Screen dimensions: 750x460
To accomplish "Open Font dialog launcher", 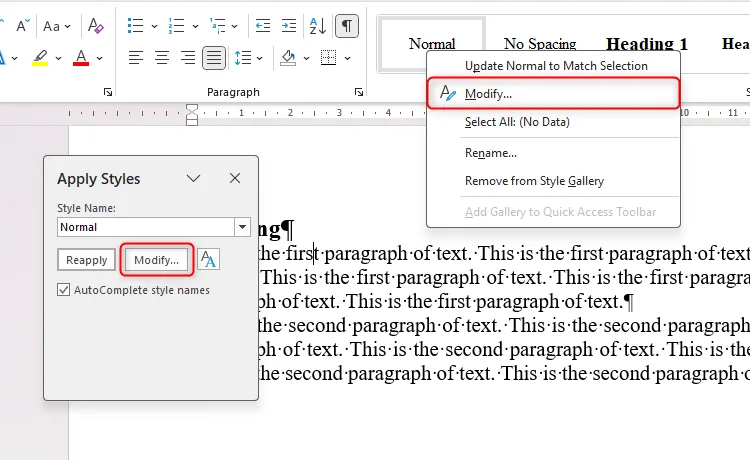I will [x=108, y=92].
